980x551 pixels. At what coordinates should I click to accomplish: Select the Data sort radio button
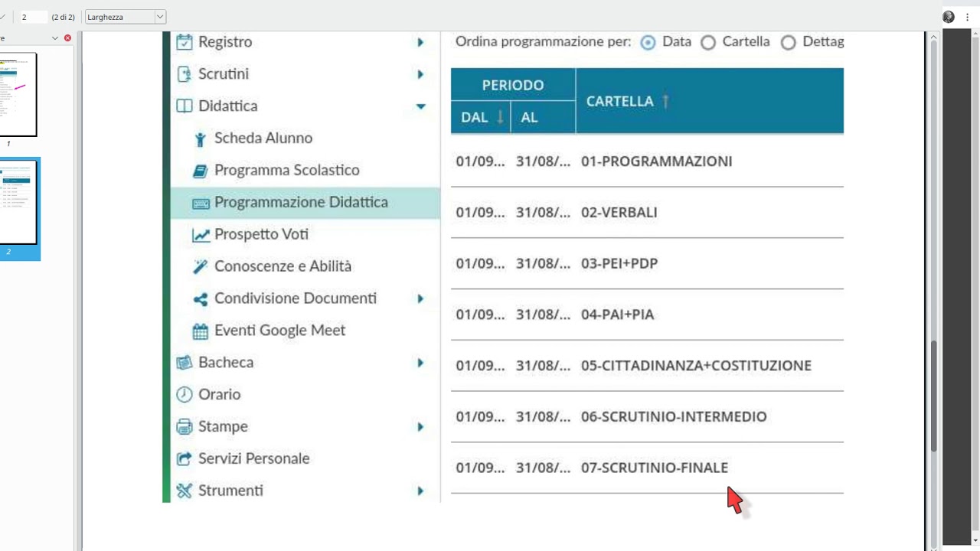(648, 43)
